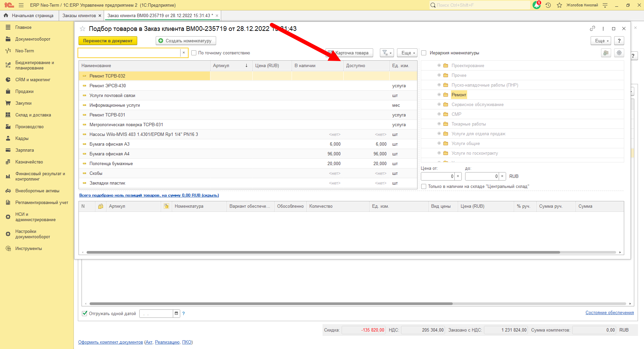Screen dimensions: 644x349
Task: Open Еще dropdown next to Карточка товара
Action: click(x=407, y=53)
